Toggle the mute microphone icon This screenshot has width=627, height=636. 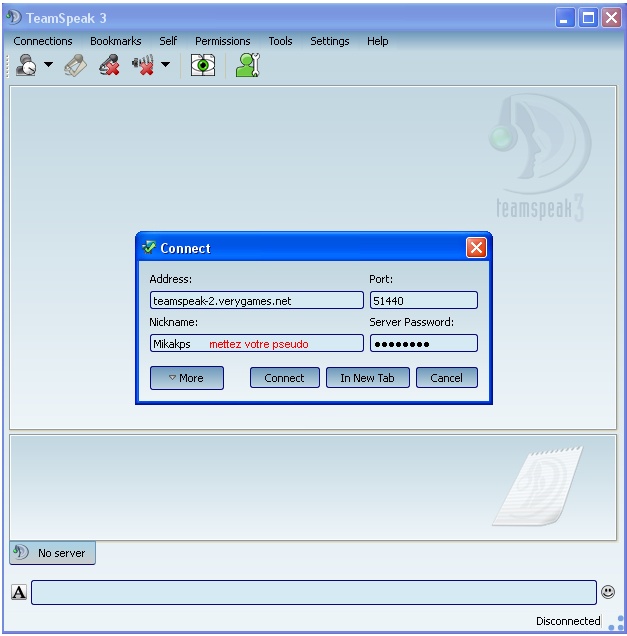(x=109, y=65)
